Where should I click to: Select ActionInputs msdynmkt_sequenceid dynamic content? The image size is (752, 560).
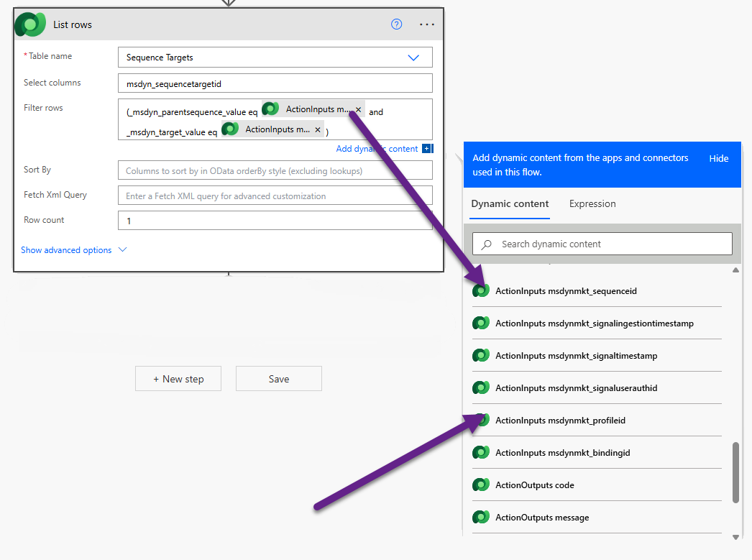pos(566,291)
